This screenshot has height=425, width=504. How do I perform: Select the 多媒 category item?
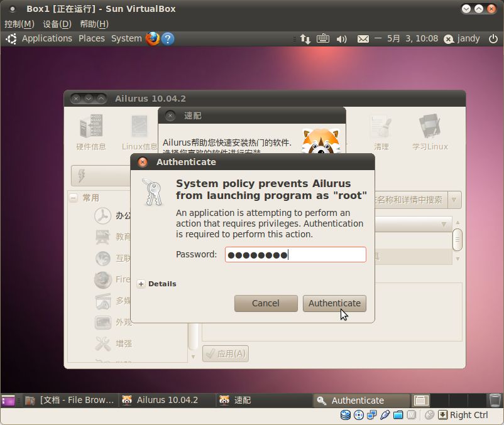112,301
